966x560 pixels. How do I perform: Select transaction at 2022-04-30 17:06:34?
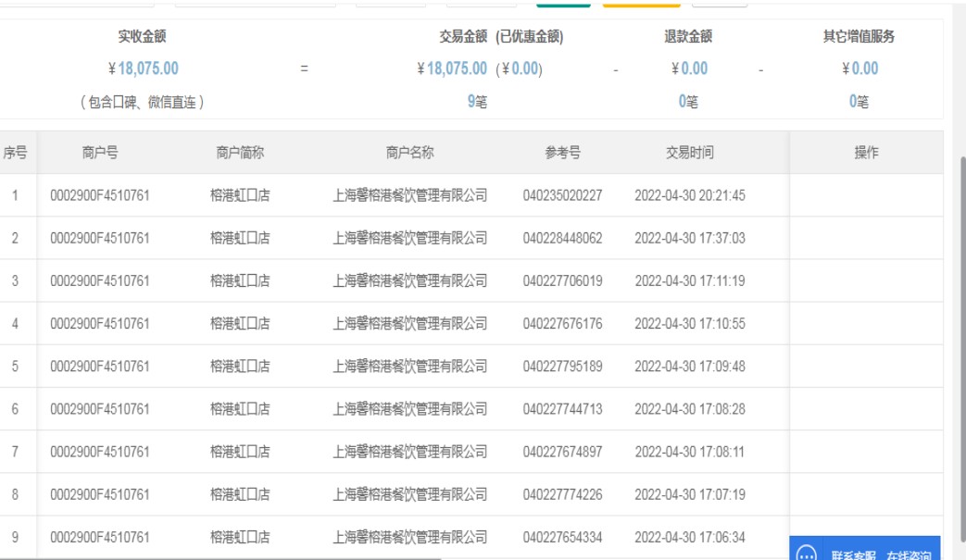pos(689,537)
